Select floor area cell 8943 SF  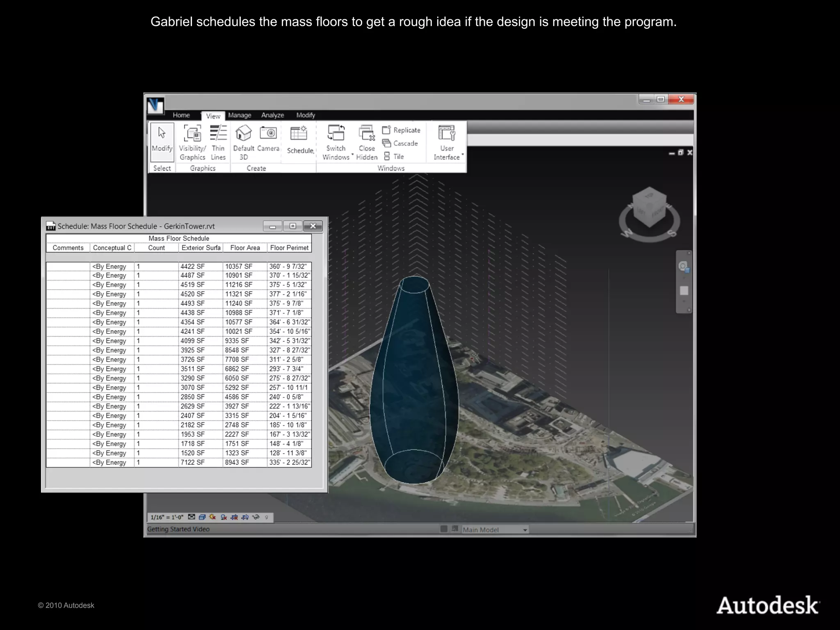point(245,462)
